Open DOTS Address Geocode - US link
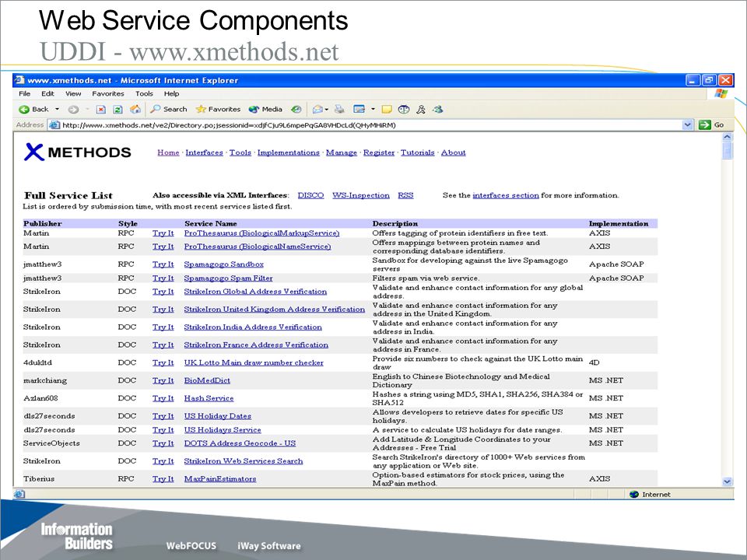This screenshot has height=560, width=747. tap(240, 443)
